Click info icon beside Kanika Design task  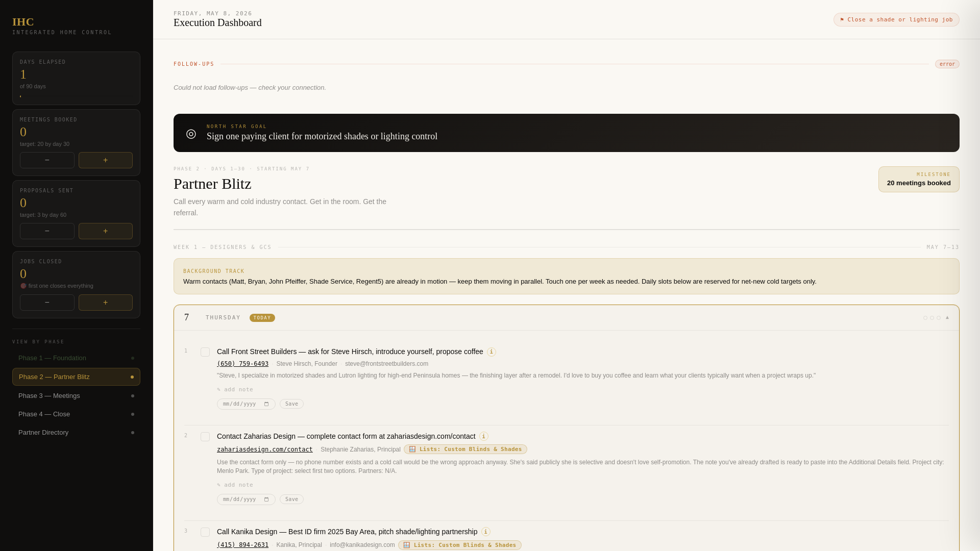coord(485,532)
